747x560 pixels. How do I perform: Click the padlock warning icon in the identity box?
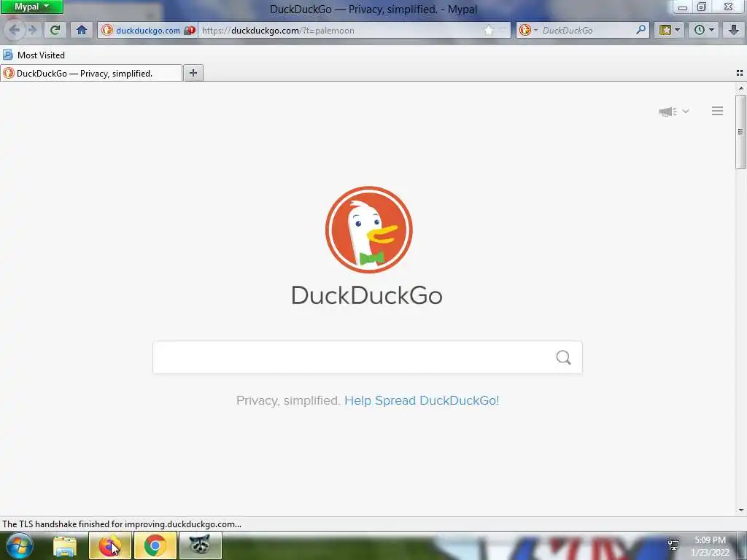point(190,31)
